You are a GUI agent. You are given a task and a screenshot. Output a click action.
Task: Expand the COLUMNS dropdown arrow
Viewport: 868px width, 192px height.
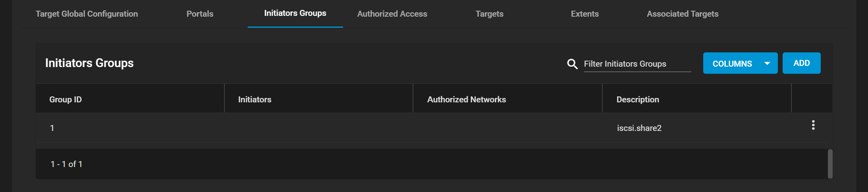point(767,63)
